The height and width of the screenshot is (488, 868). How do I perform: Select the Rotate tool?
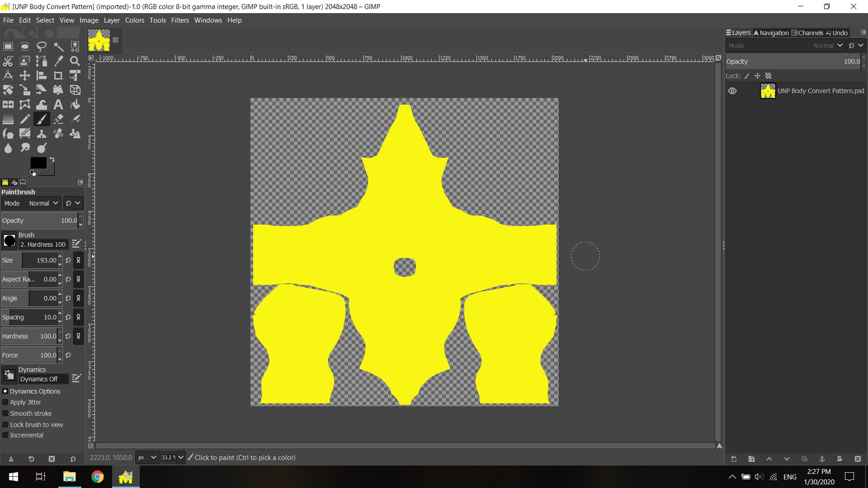coord(8,90)
